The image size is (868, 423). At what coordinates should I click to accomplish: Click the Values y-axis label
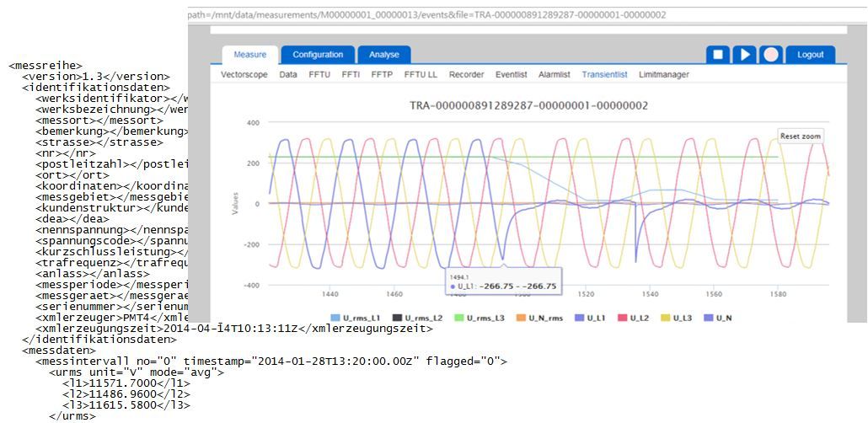pyautogui.click(x=235, y=203)
